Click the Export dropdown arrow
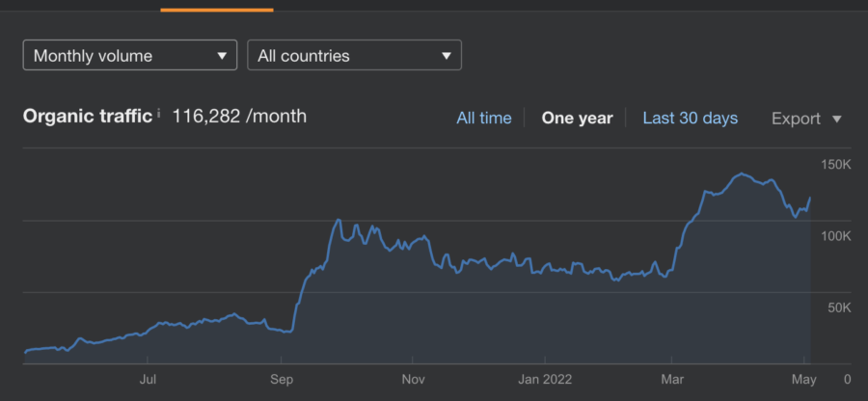The image size is (868, 401). [836, 119]
